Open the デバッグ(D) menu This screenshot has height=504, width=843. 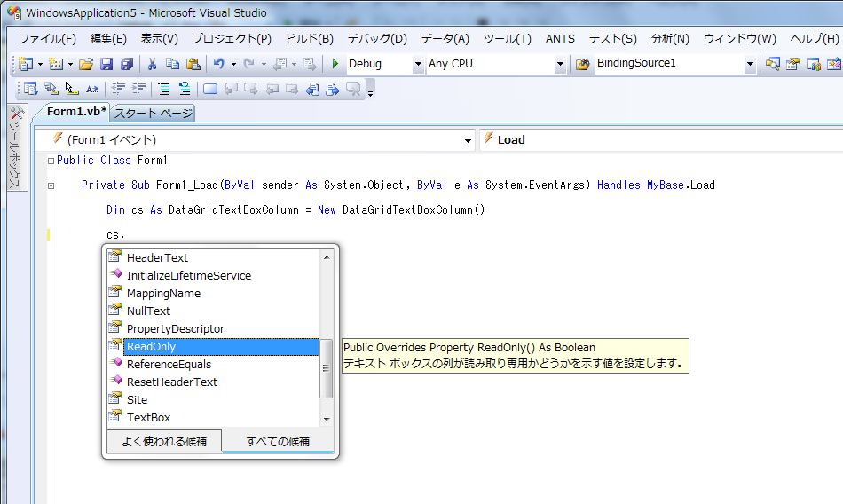coord(377,39)
